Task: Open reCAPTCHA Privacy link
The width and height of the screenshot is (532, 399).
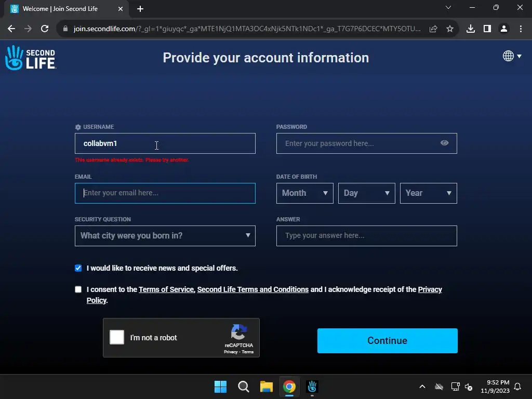Action: [x=231, y=352]
